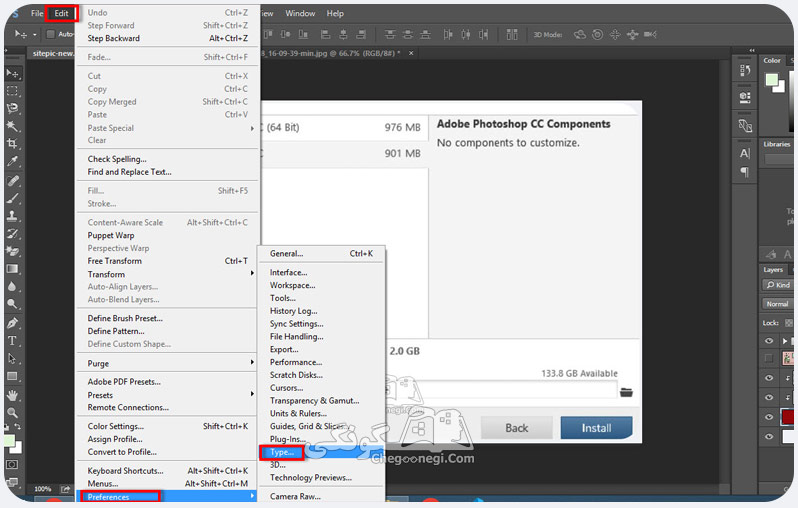Choose Type... in Preferences submenu
Image resolution: width=798 pixels, height=508 pixels.
point(281,452)
